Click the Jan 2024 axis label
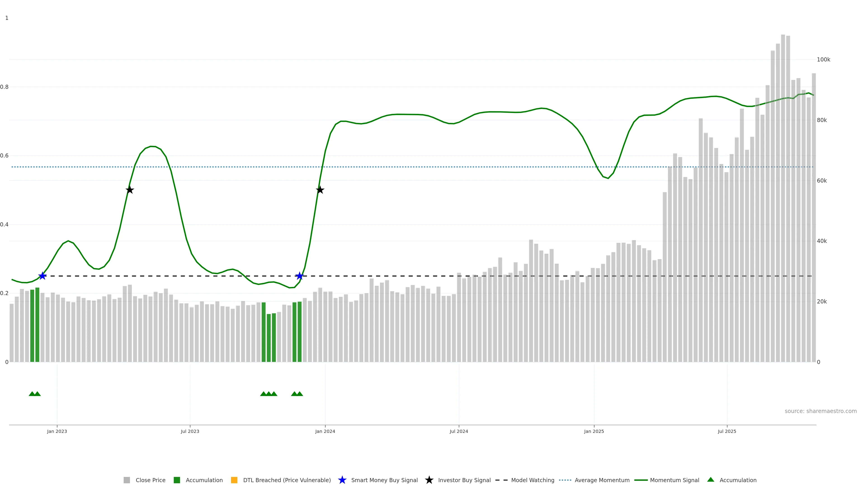The width and height of the screenshot is (868, 488). [x=325, y=431]
